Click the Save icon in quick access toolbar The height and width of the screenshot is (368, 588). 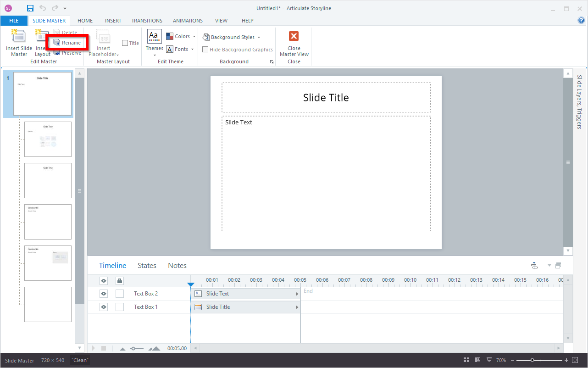30,8
